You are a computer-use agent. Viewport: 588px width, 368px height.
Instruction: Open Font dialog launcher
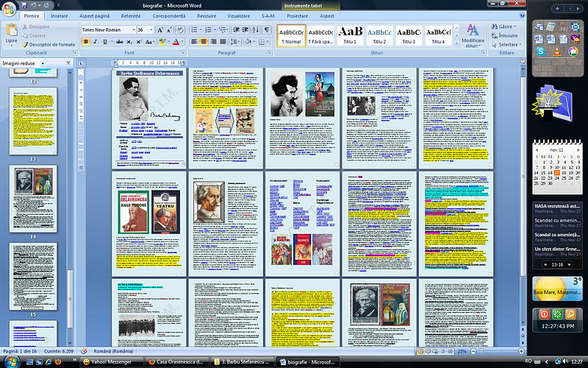pos(182,52)
